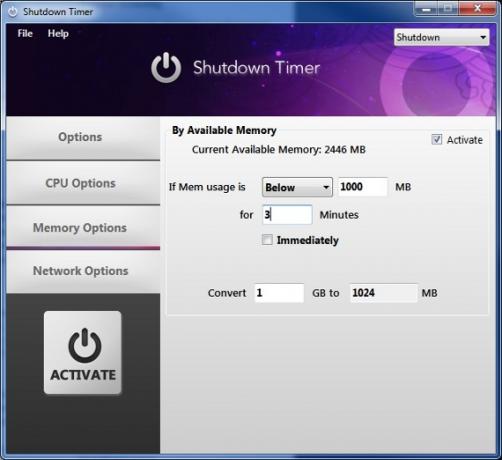
Task: Click the Shutdown Timer power logo in banner
Action: 166,68
